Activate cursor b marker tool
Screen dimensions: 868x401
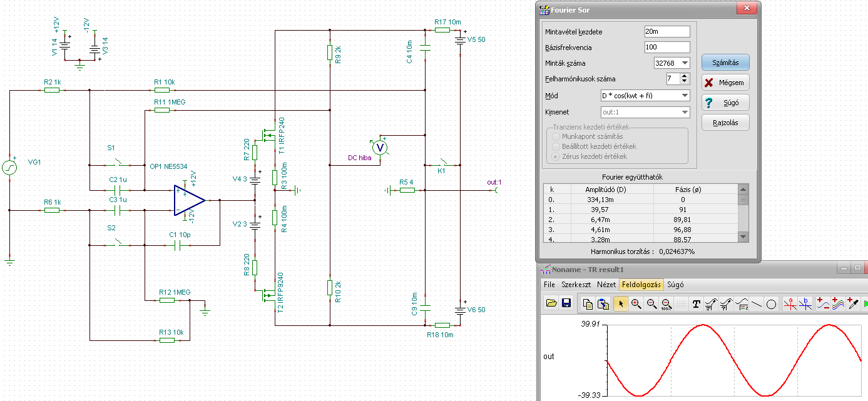click(x=806, y=303)
